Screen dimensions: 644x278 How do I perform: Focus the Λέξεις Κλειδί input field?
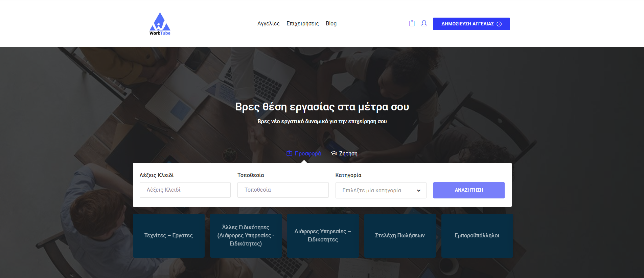pos(185,190)
